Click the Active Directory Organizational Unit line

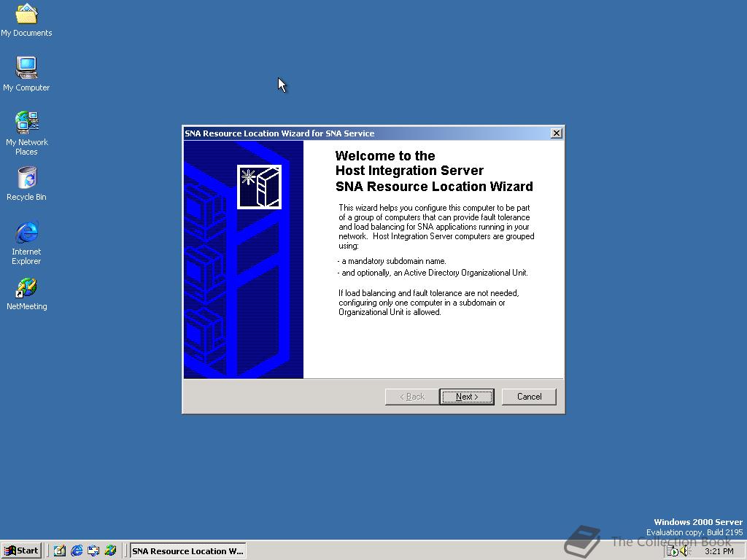pyautogui.click(x=433, y=273)
